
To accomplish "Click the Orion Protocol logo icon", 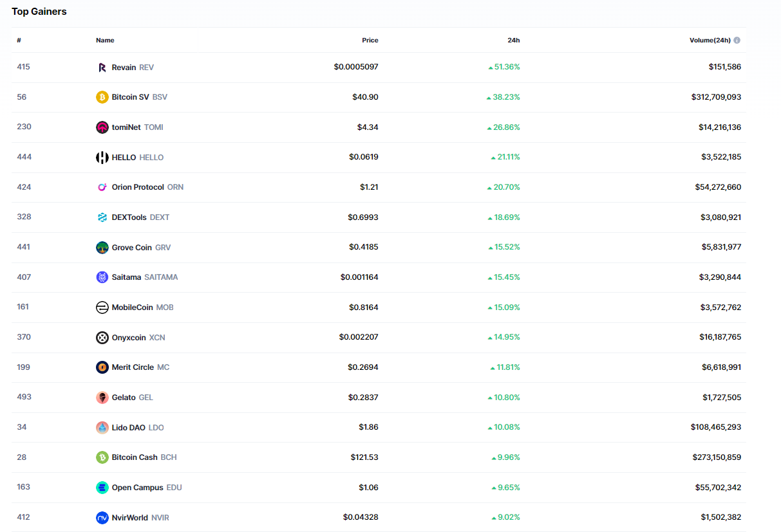I will 102,187.
